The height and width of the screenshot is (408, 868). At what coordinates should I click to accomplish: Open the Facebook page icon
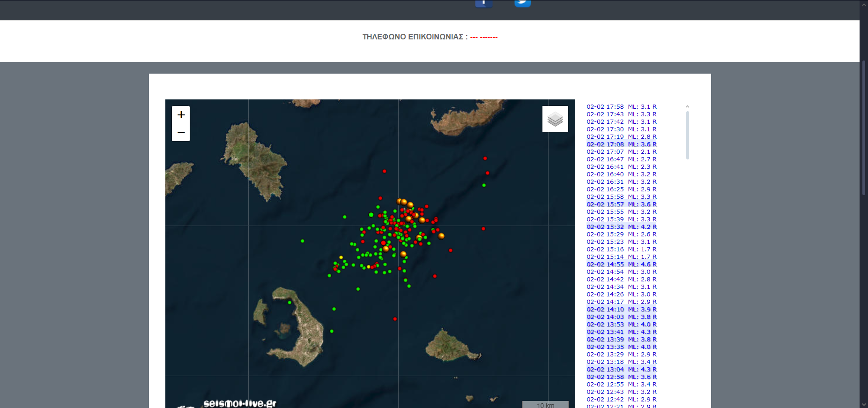point(483,3)
